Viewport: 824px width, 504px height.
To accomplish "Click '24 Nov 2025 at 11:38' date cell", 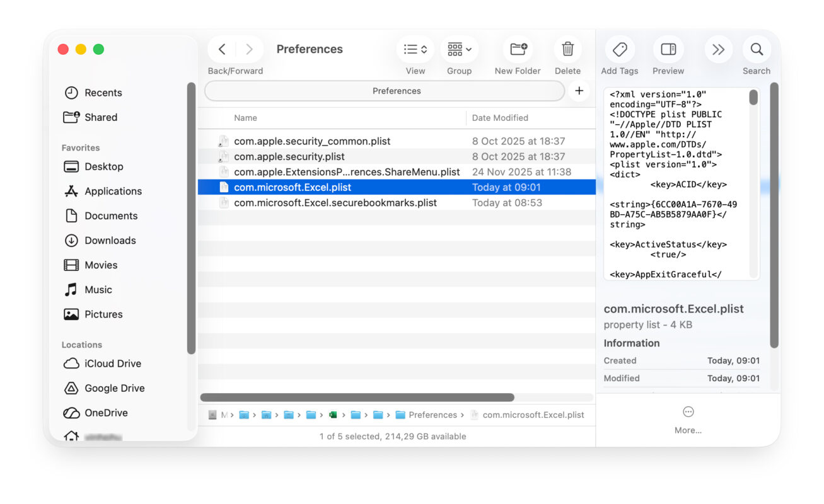I will [x=521, y=172].
